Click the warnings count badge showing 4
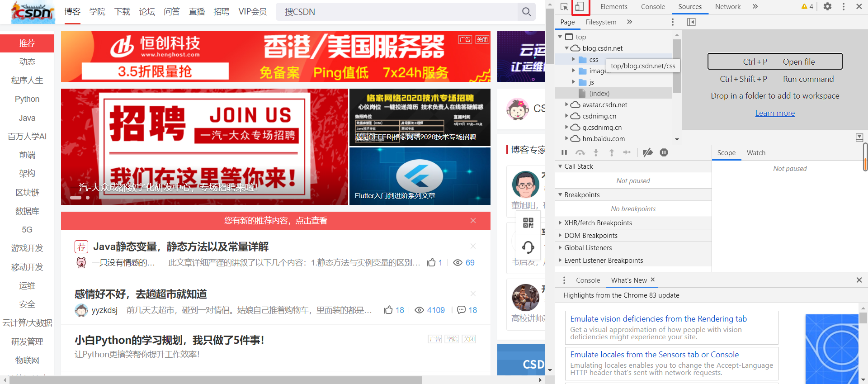Image resolution: width=868 pixels, height=384 pixels. coord(807,6)
